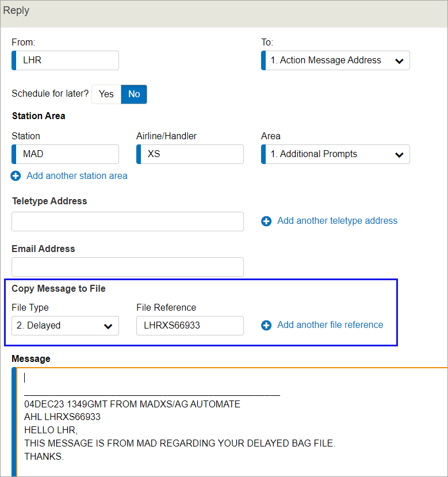448x477 pixels.
Task: Open the To address dropdown
Action: (335, 60)
